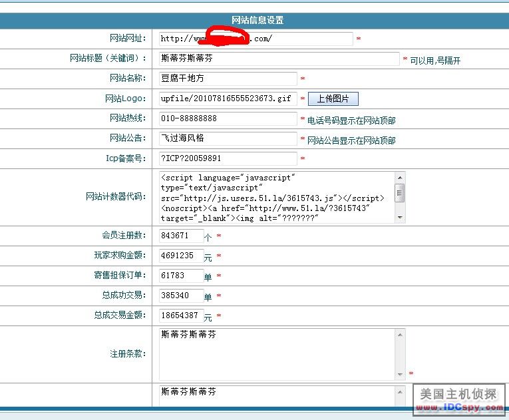Click the 总成功交易 field with 385340
Viewport: 509px width, 420px height.
click(181, 296)
